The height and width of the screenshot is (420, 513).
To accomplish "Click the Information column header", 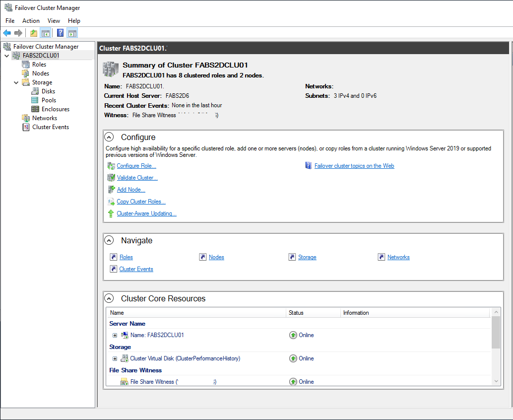I will [415, 313].
